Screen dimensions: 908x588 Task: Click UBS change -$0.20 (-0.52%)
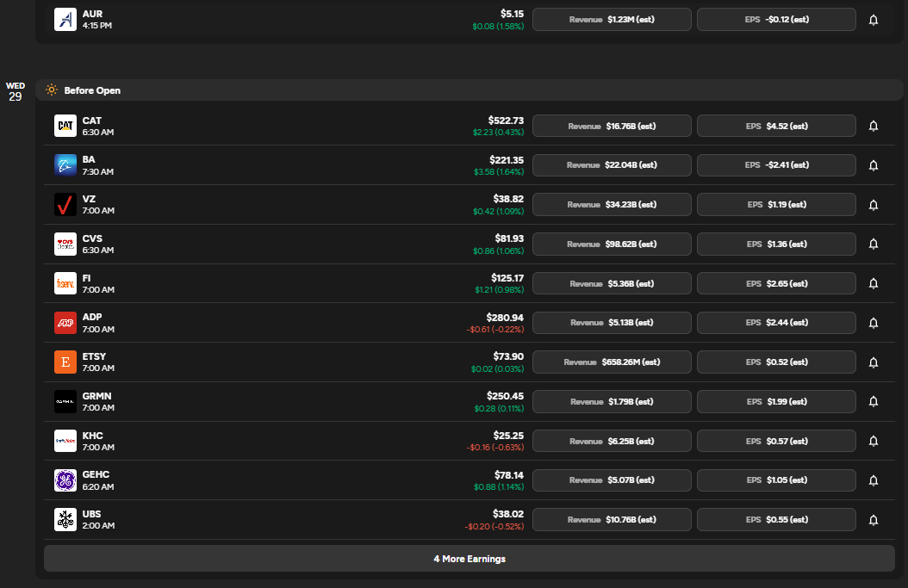coord(494,526)
